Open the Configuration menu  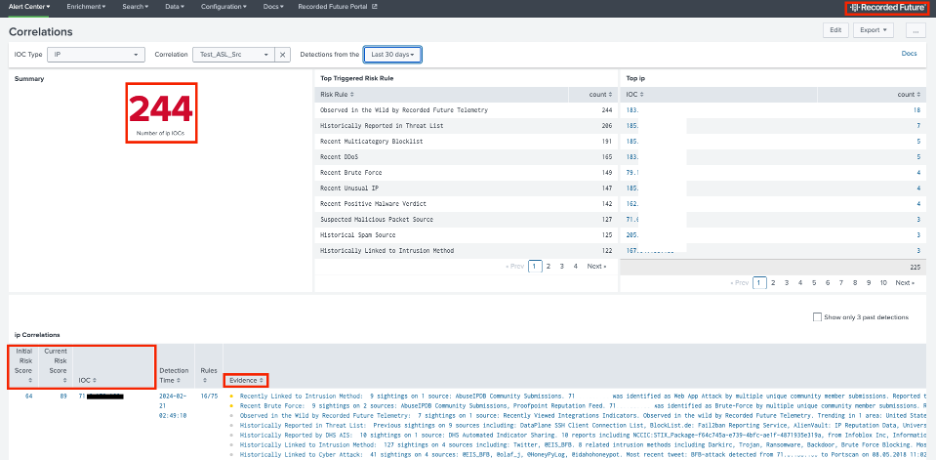(224, 7)
